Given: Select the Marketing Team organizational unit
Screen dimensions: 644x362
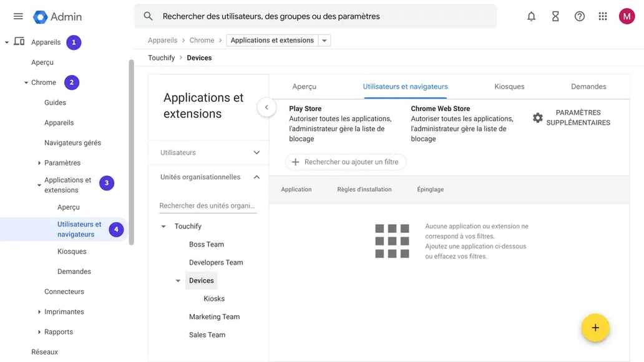Looking at the screenshot, I should pyautogui.click(x=214, y=316).
